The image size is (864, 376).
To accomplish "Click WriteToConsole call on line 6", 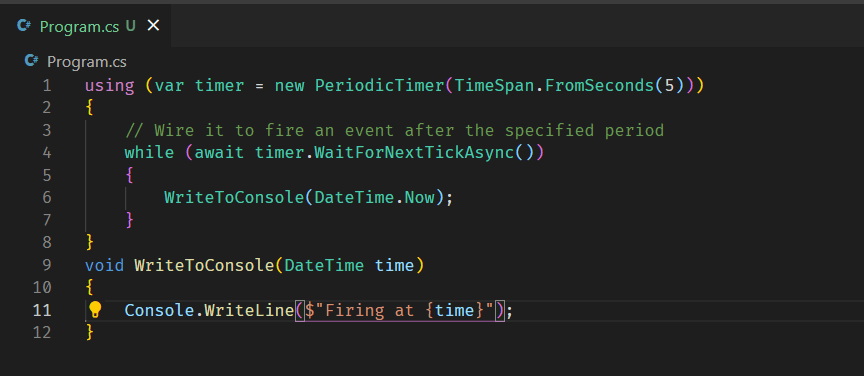I will [234, 197].
